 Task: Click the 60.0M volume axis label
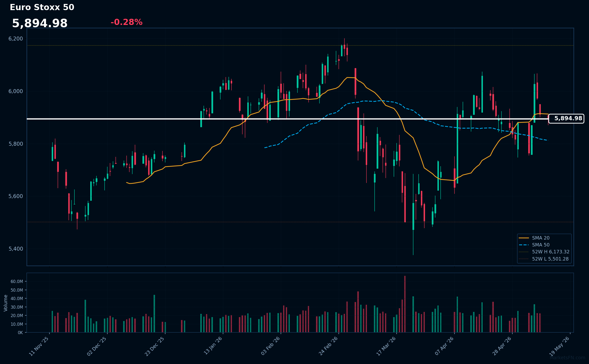click(17, 282)
